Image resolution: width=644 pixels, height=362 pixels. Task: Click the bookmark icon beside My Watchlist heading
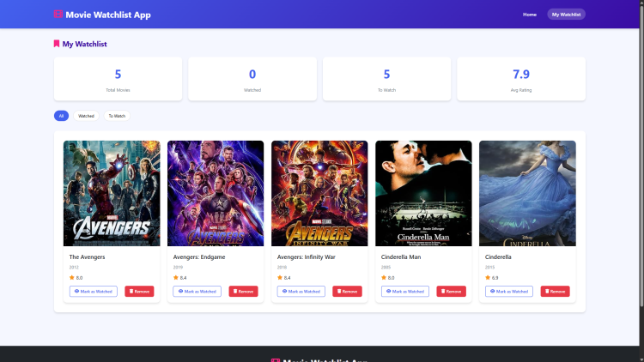tap(57, 44)
